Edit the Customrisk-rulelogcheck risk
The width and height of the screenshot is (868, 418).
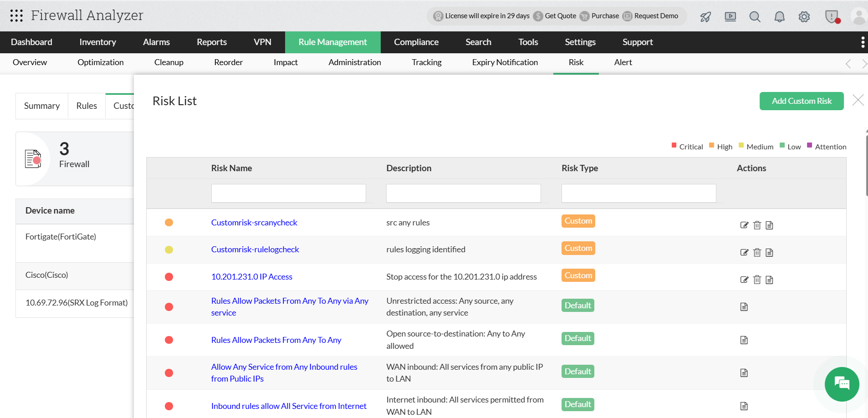[744, 252]
